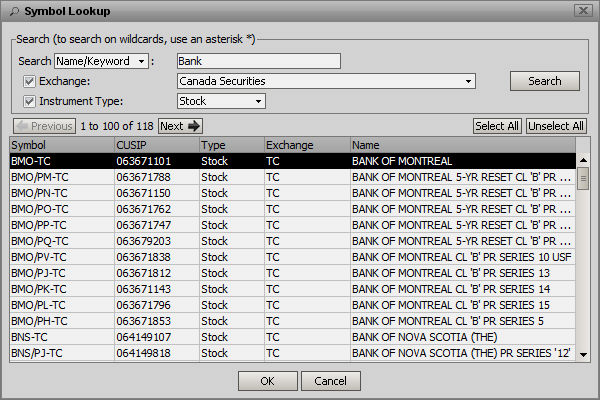600x400 pixels.
Task: Click the Cancel button
Action: 331,381
